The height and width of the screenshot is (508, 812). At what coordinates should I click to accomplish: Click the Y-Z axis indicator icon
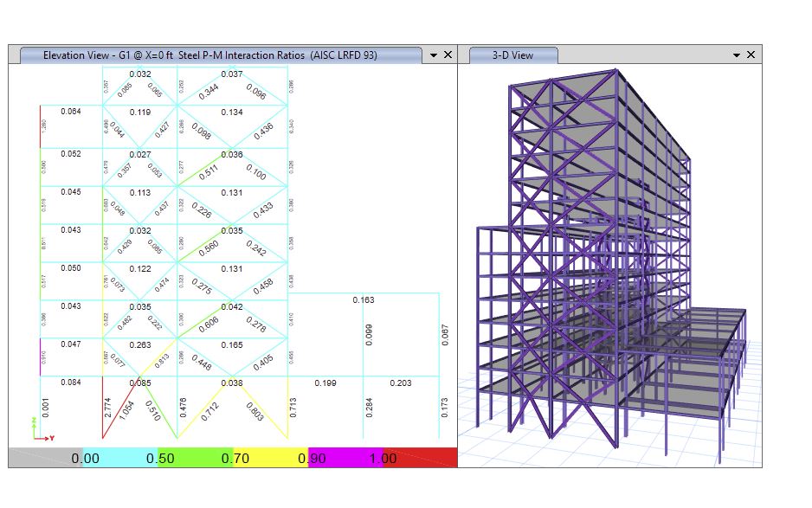click(x=41, y=431)
